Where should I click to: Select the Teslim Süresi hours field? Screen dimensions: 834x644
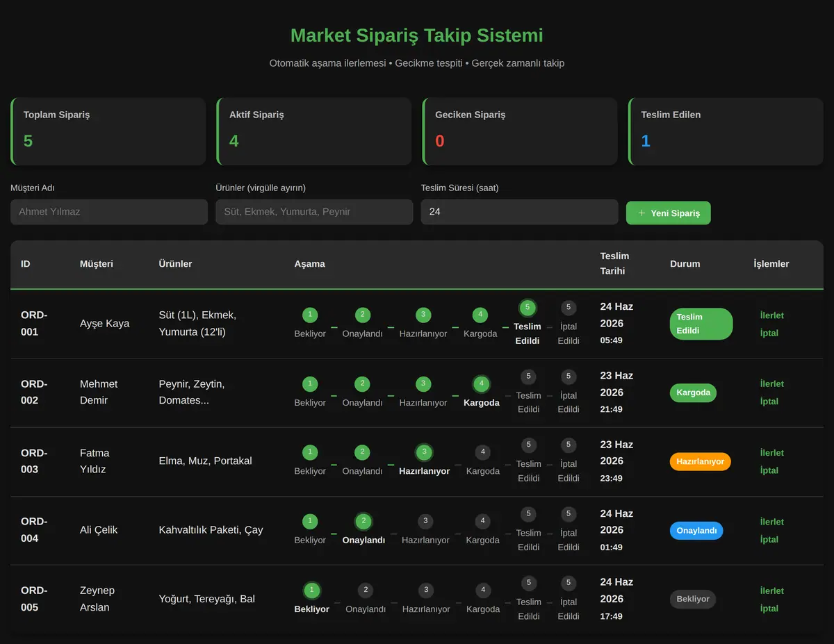[519, 212]
